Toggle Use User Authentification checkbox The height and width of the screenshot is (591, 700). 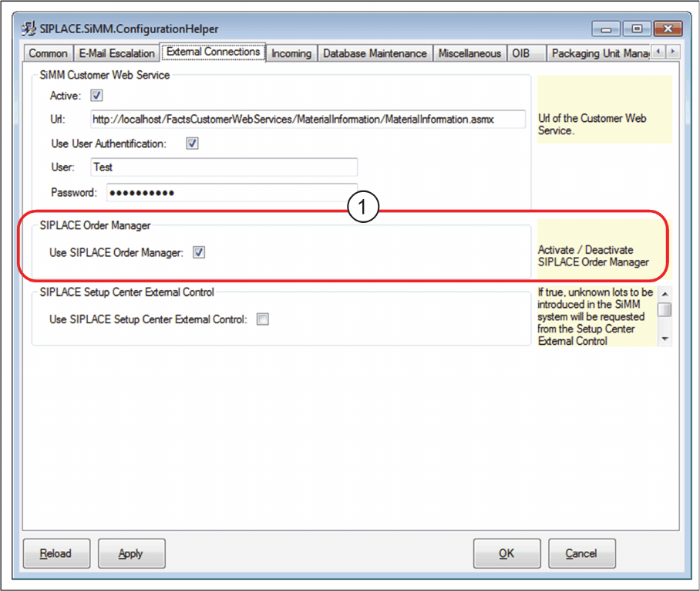coord(192,144)
